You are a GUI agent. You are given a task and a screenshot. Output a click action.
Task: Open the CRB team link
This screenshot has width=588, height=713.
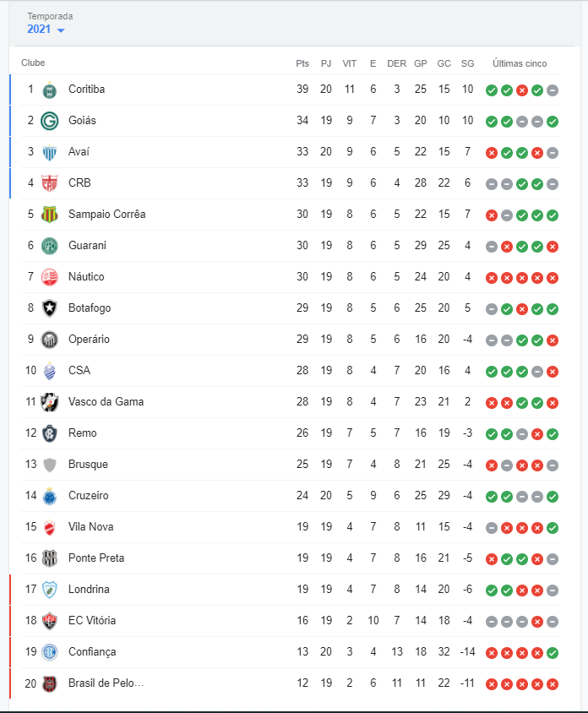(x=79, y=183)
